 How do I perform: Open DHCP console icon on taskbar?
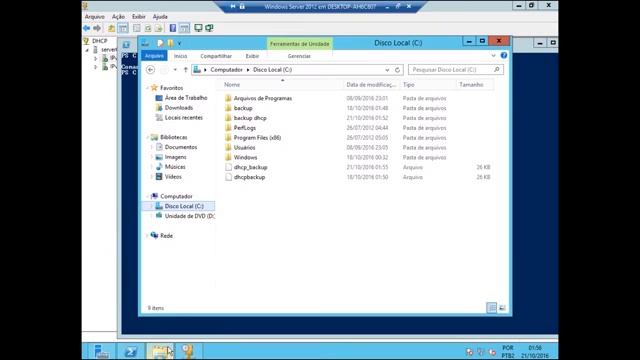coord(188,351)
